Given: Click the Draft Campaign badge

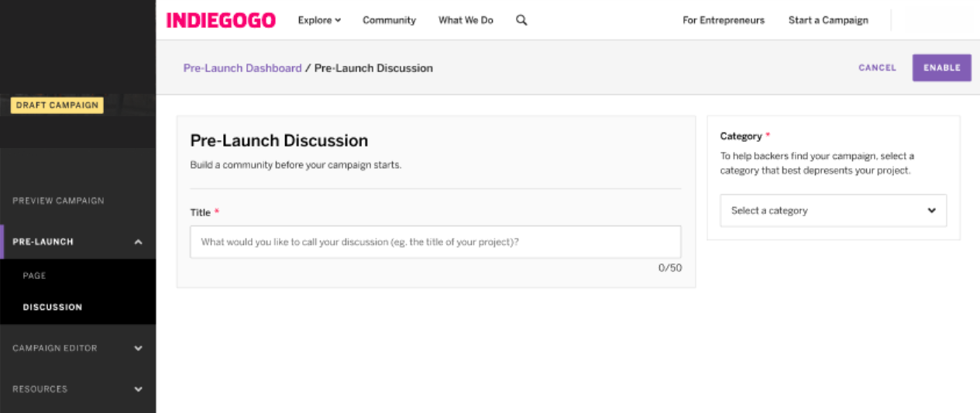Looking at the screenshot, I should 57,105.
